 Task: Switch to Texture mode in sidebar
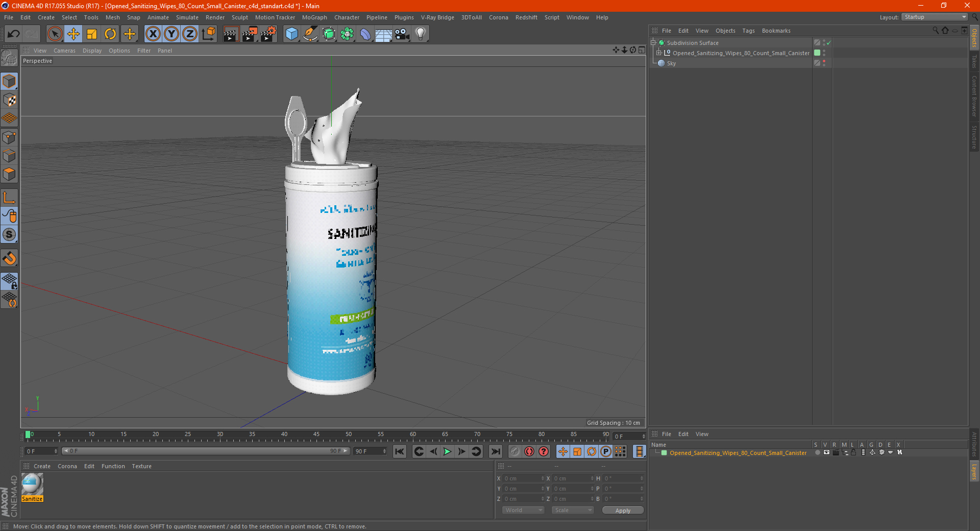[x=9, y=100]
